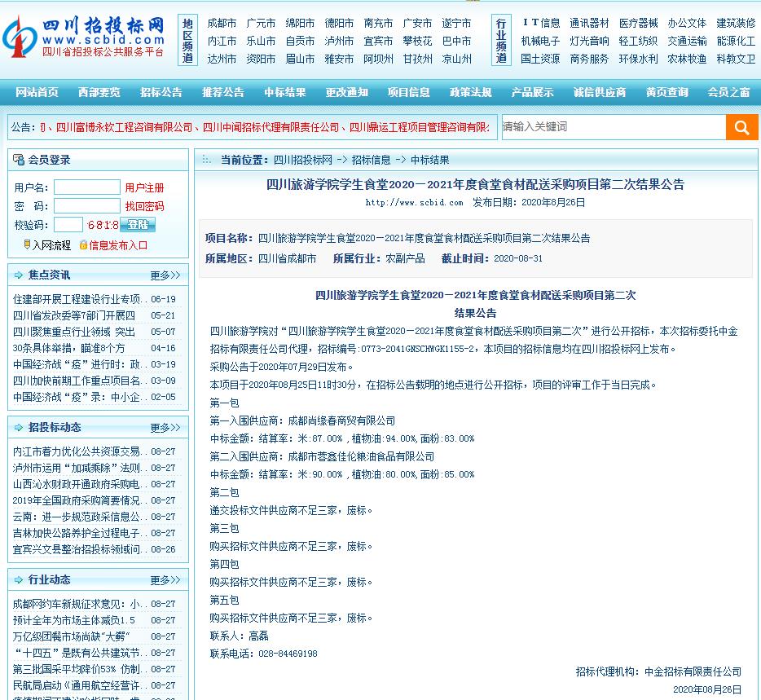Click the 会员登录 panel icon
This screenshot has height=700, width=761.
point(19,159)
